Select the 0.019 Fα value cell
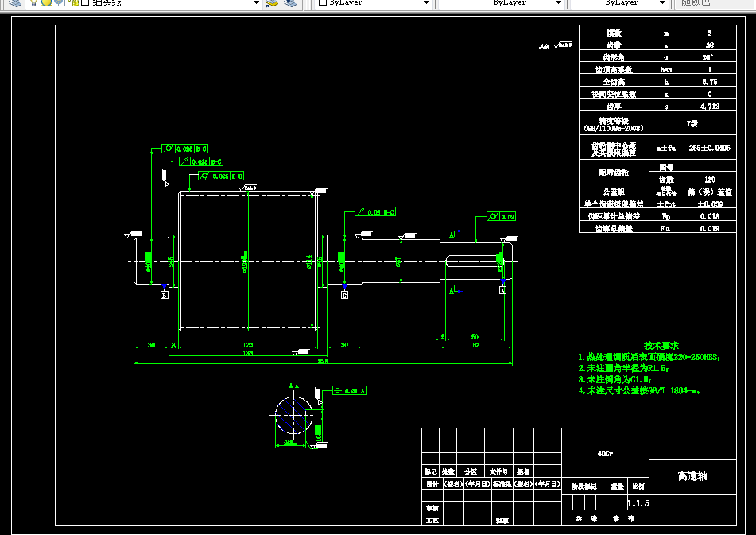Screen dimensions: 756x535 [710, 228]
